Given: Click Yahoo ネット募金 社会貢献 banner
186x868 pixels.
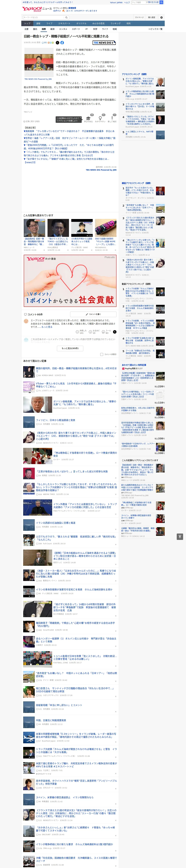Looking at the screenshot, I should 70,280.
